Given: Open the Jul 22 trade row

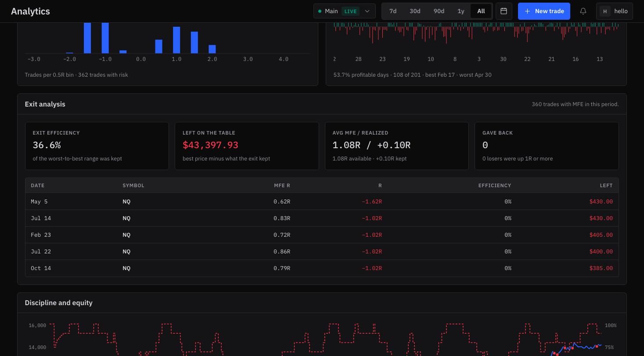Looking at the screenshot, I should coord(322,252).
